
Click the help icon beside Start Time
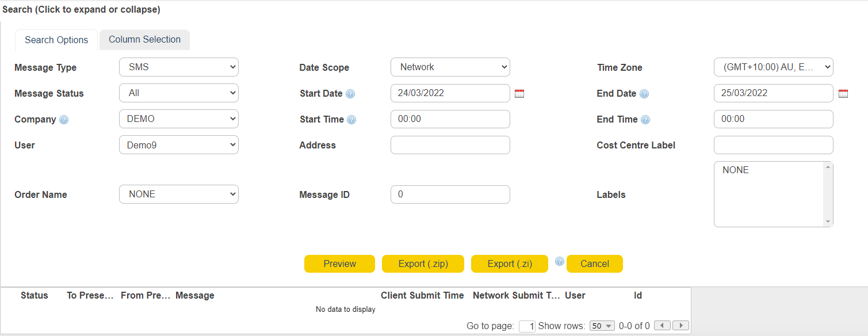(x=351, y=120)
